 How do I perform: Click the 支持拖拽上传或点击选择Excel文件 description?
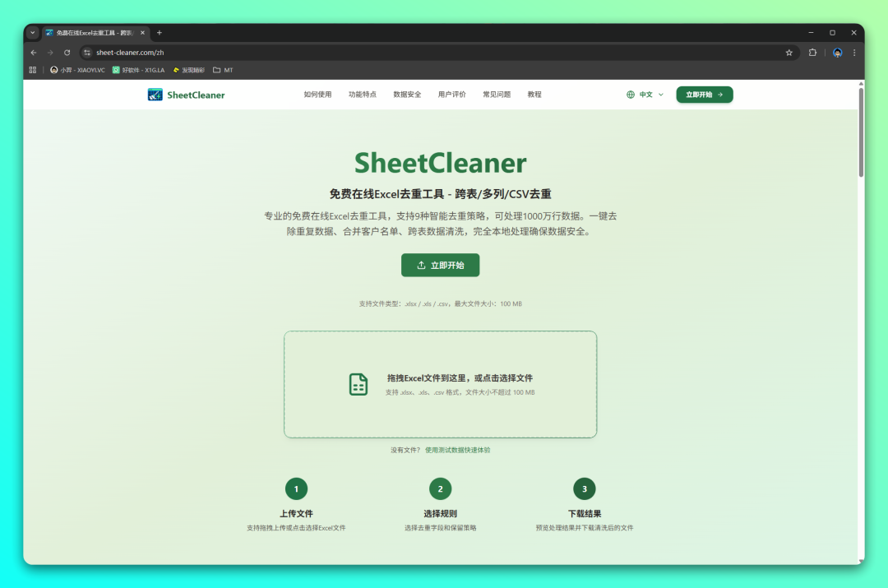tap(296, 528)
